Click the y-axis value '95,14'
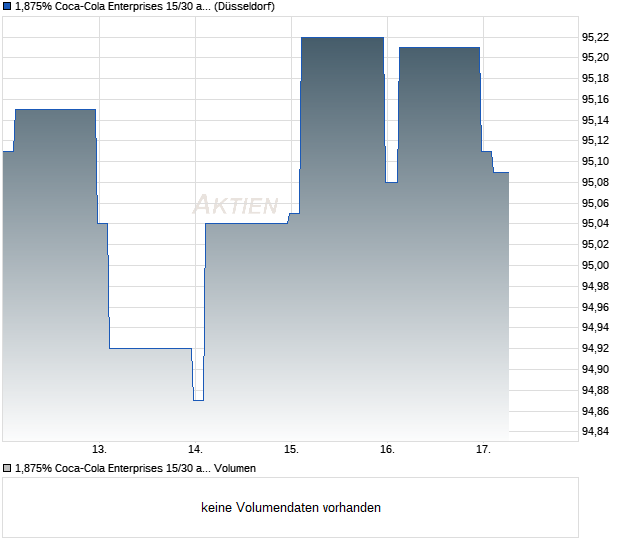 point(595,120)
